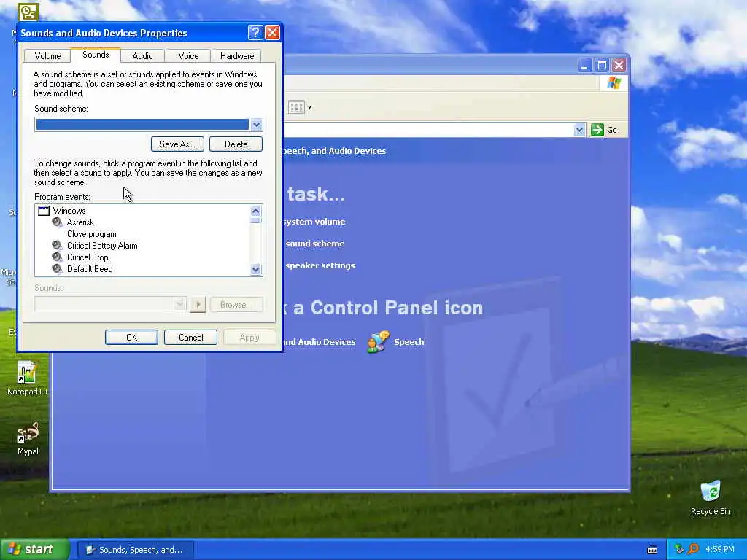Switch to the Voice tab
This screenshot has height=560, width=747.
click(x=188, y=55)
